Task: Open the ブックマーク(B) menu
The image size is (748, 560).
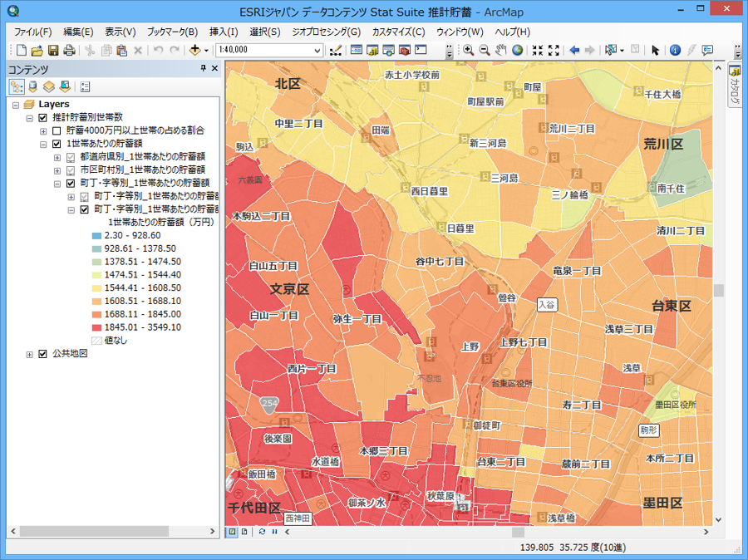Action: coord(172,32)
